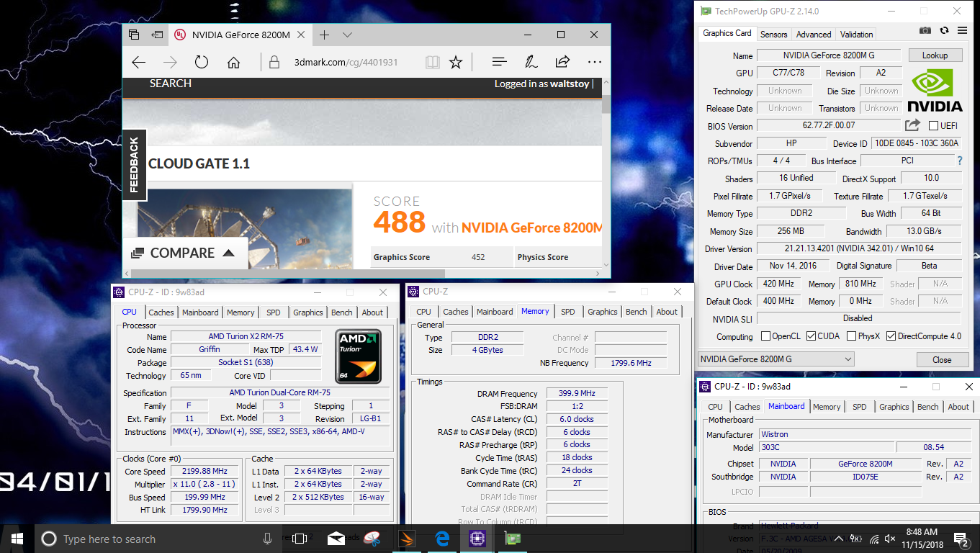Viewport: 980px width, 553px height.
Task: Click the GPU-Z refresh icon
Action: point(944,31)
